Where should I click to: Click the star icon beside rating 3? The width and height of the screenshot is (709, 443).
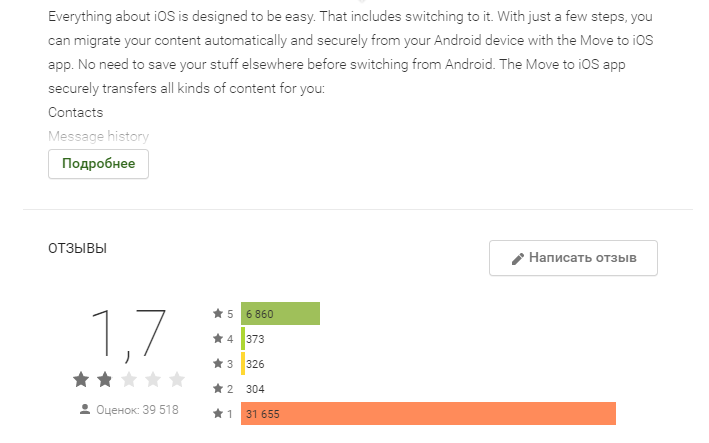click(x=218, y=363)
